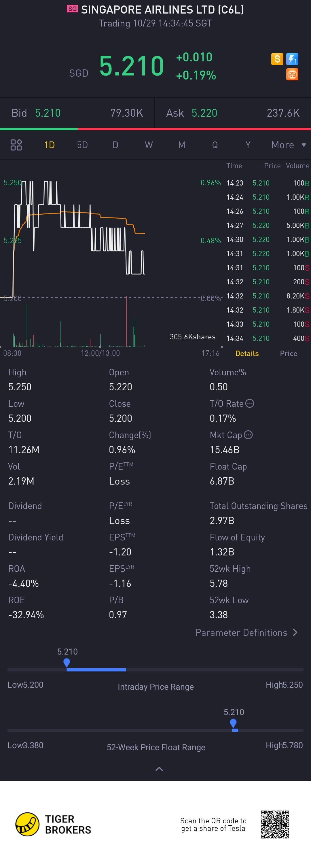The image size is (311, 868).
Task: Tap the blue lightning bolt icon
Action: [292, 59]
